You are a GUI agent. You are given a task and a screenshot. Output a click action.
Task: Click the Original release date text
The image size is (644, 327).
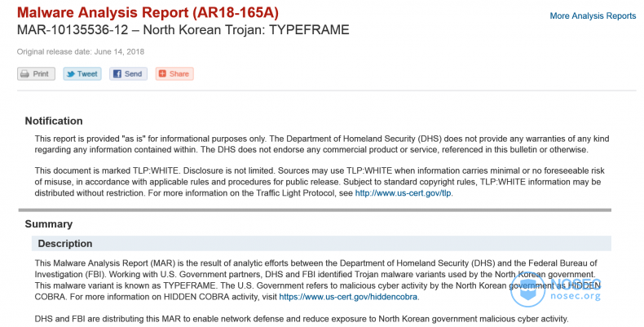pos(81,51)
